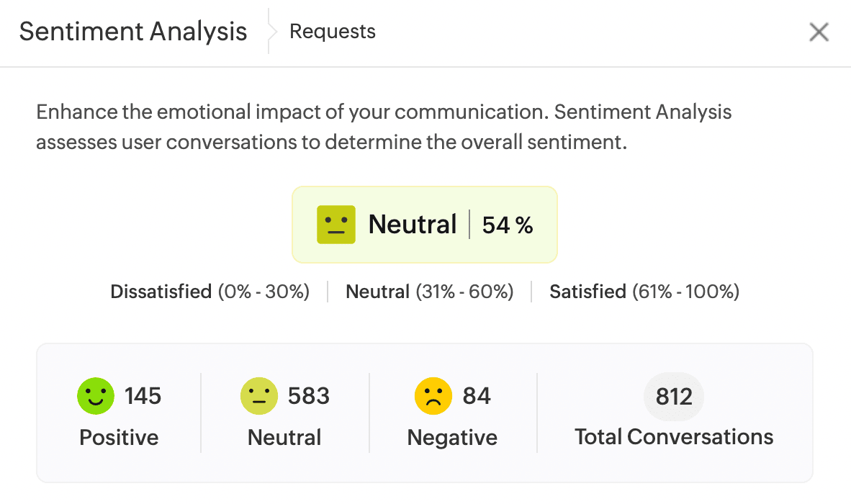Click the Negative label
This screenshot has width=851, height=504.
452,437
